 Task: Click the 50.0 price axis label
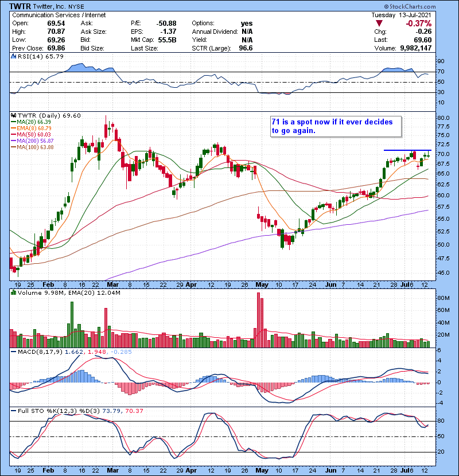click(443, 244)
